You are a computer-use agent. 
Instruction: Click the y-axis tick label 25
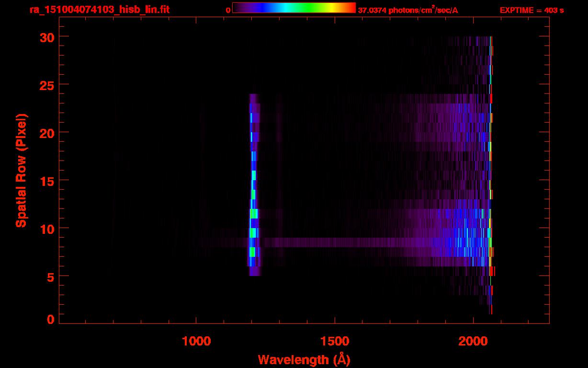[x=46, y=85]
